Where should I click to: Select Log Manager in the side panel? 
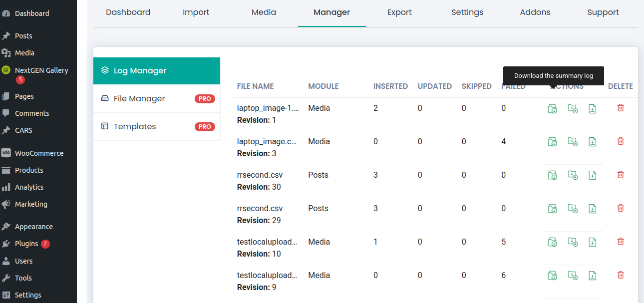pyautogui.click(x=157, y=71)
